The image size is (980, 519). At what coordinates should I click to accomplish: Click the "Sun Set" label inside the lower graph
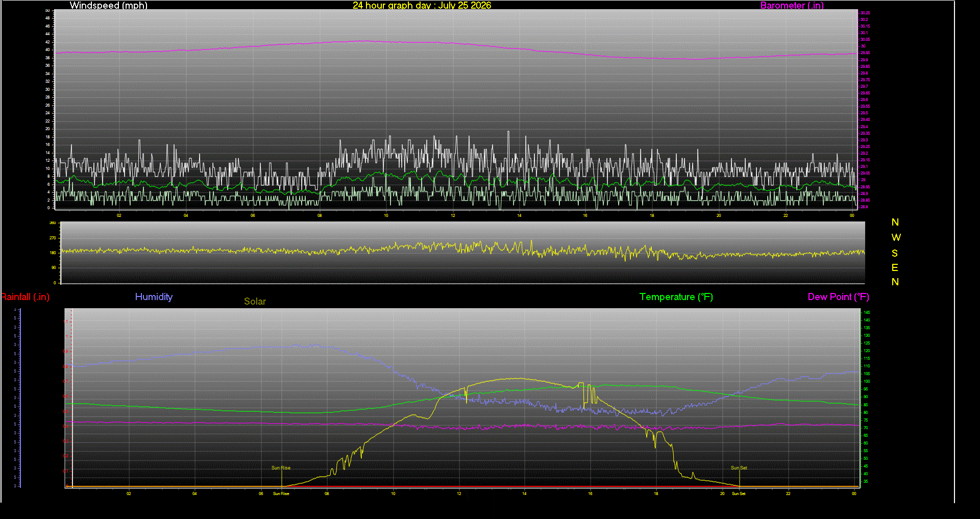point(739,467)
